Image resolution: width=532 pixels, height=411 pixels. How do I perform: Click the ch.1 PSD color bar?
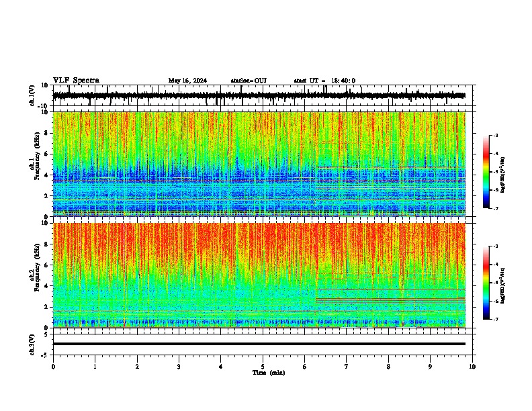[x=486, y=172]
